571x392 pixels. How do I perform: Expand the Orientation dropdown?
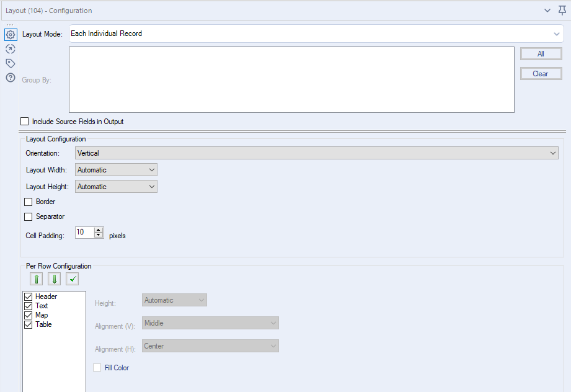pyautogui.click(x=316, y=153)
